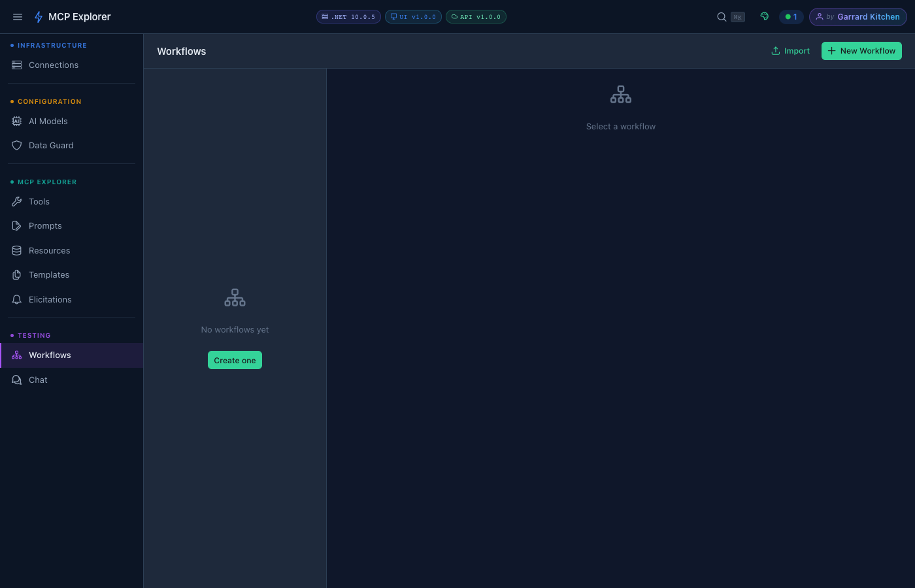Click the Create one button
The image size is (915, 588).
point(235,360)
